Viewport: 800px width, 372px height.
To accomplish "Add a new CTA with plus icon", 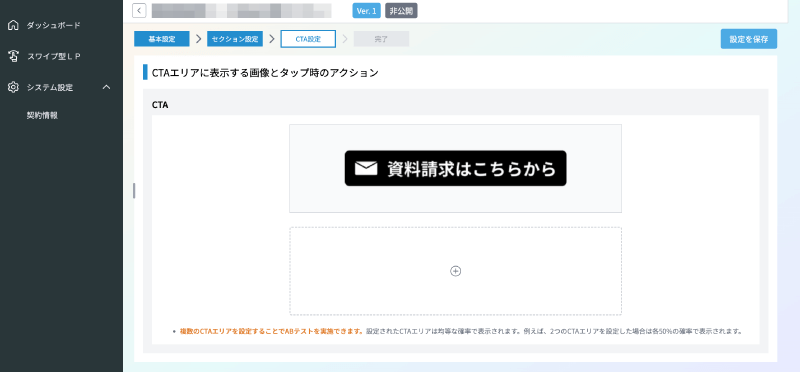I will pyautogui.click(x=456, y=271).
